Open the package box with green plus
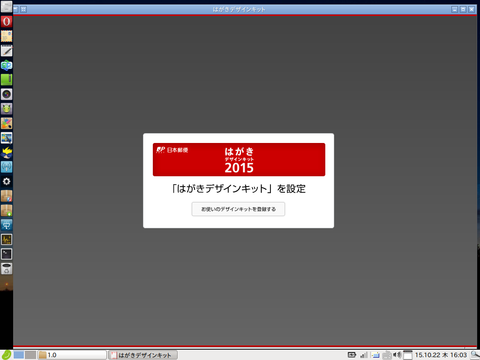The image size is (480, 360). pyautogui.click(x=7, y=210)
